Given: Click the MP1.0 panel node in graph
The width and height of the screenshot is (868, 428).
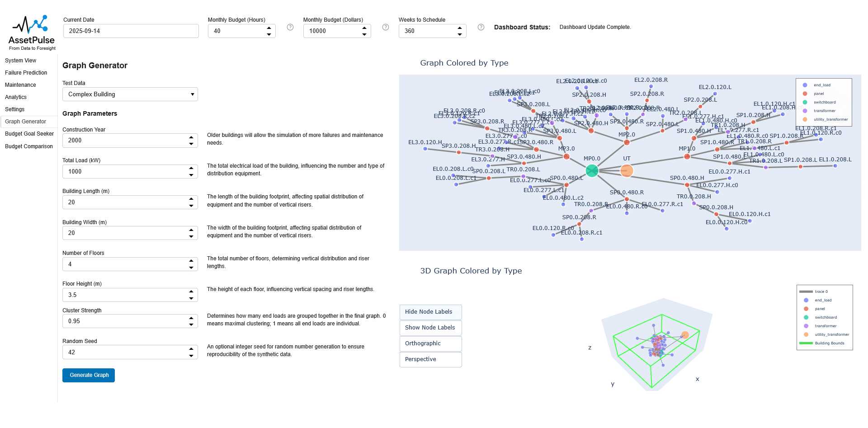Looking at the screenshot, I should point(687,156).
